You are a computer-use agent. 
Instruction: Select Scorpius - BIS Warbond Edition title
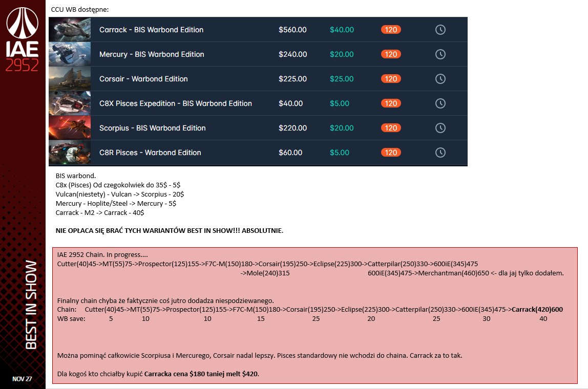(152, 128)
